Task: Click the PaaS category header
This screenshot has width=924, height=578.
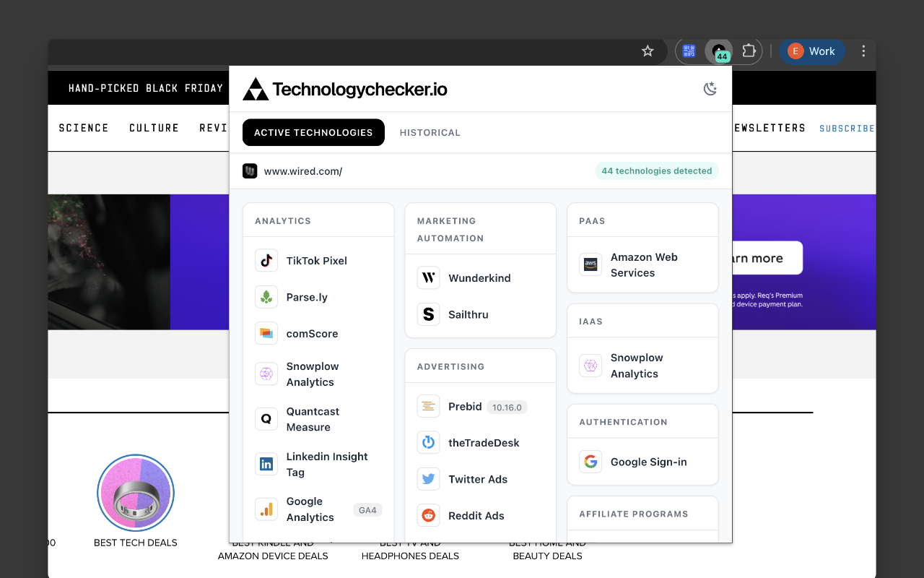Action: click(x=592, y=221)
